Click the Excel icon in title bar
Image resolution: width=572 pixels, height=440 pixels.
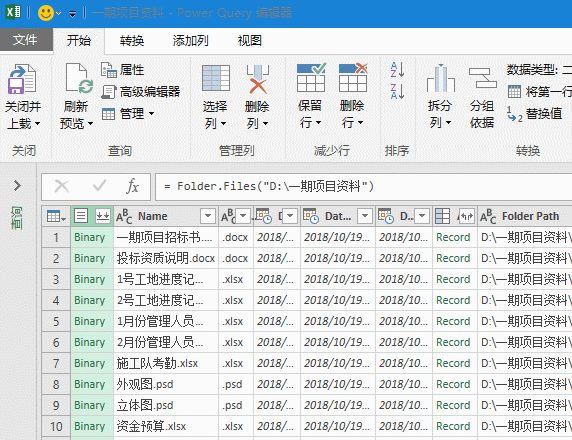click(13, 12)
